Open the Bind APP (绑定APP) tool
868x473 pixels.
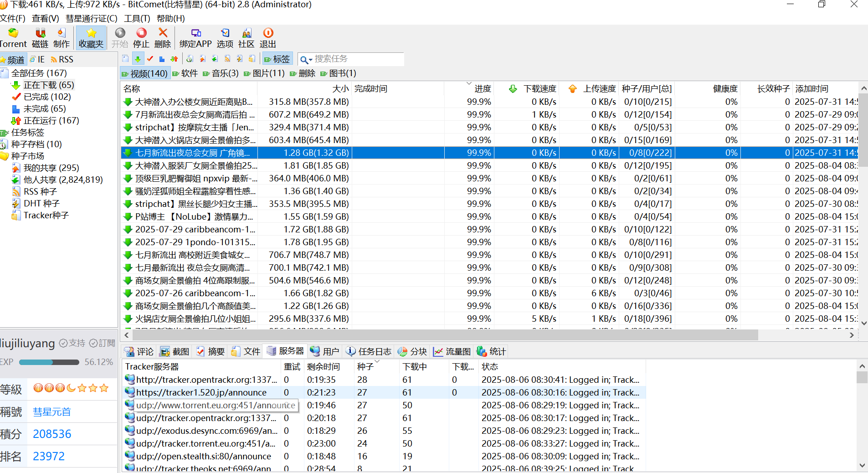pyautogui.click(x=195, y=37)
